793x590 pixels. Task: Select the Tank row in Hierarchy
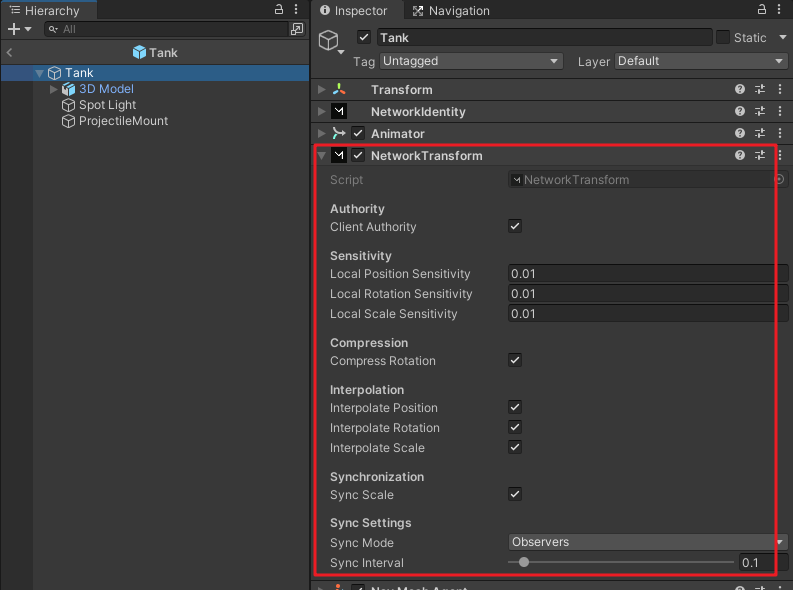[x=155, y=73]
